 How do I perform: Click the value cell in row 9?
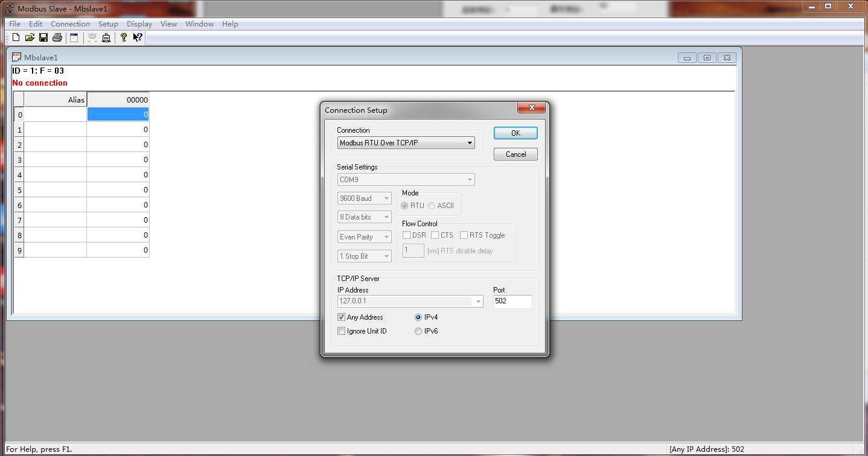click(118, 250)
